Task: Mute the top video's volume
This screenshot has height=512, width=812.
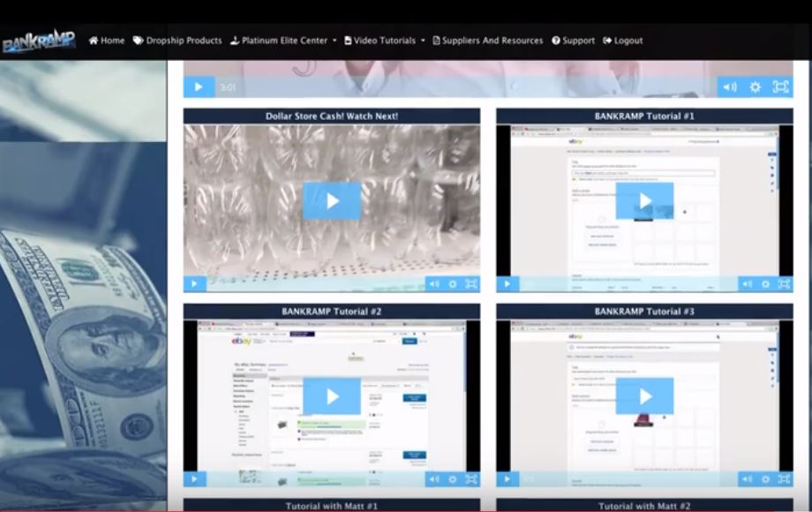Action: pyautogui.click(x=730, y=87)
